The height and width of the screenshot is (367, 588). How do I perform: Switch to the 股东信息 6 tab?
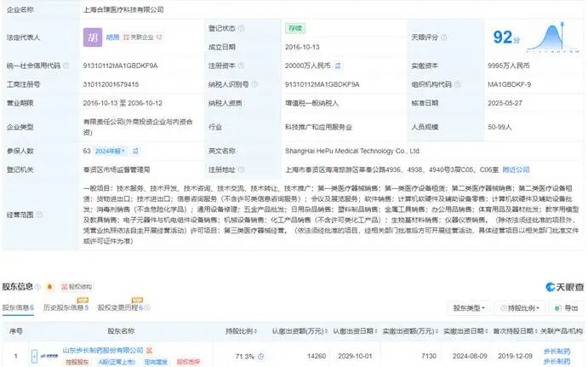[x=18, y=307]
